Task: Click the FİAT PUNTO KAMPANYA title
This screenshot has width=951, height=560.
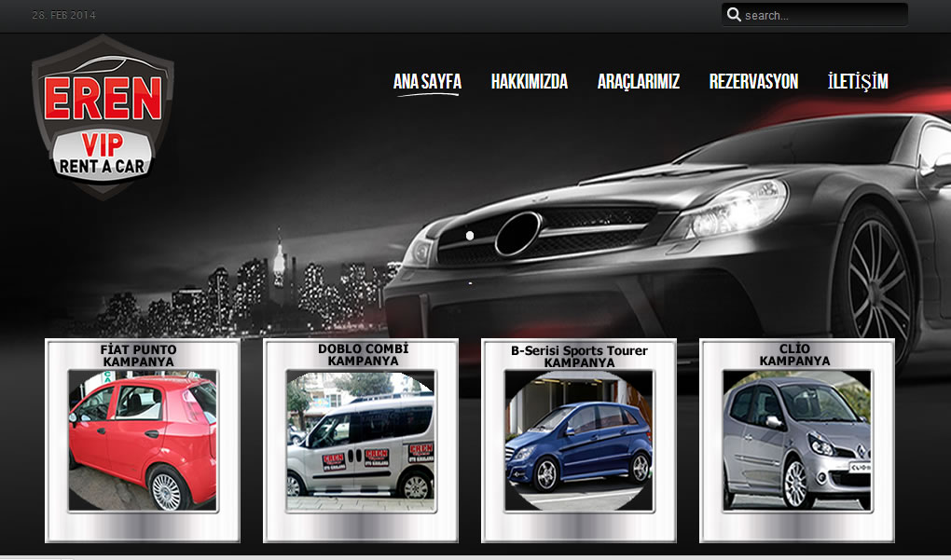Action: (x=138, y=356)
